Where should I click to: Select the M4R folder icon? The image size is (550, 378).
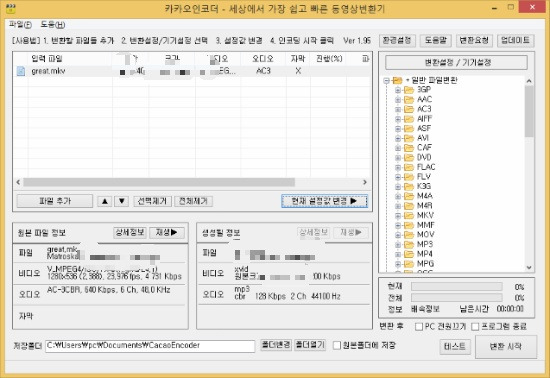click(x=409, y=205)
